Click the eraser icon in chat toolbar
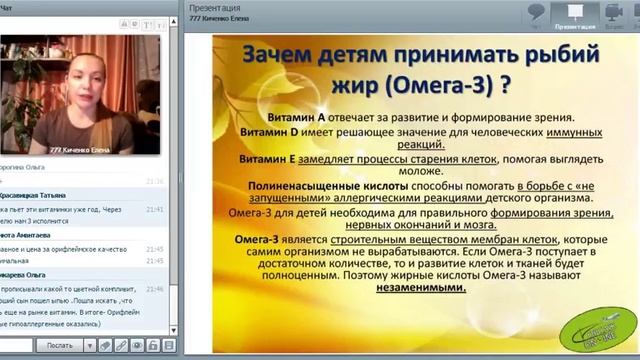This screenshot has width=640, height=360. 105,346
